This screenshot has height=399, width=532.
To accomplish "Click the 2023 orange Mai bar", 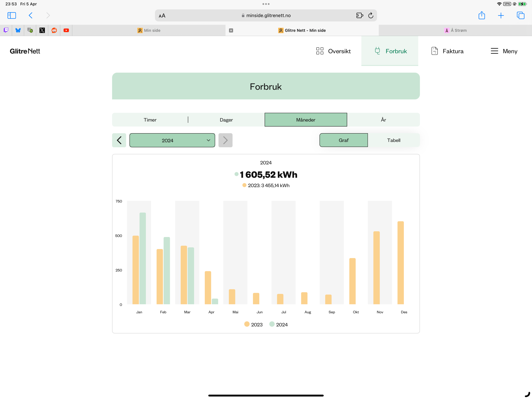I will tap(232, 297).
